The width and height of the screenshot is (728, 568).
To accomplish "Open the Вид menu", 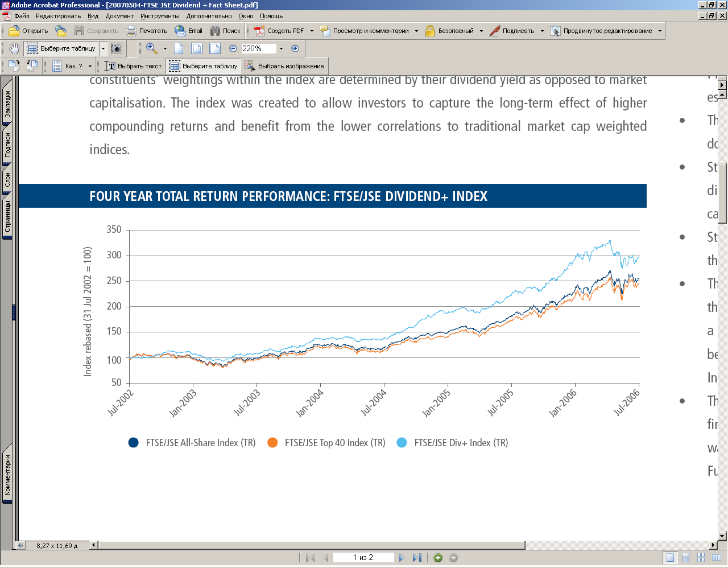I will click(93, 16).
